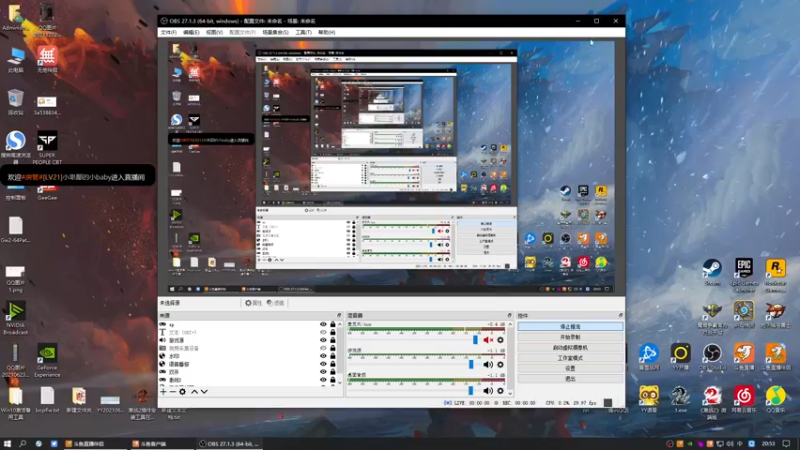Open the 场景集合(S) menu

coord(276,32)
